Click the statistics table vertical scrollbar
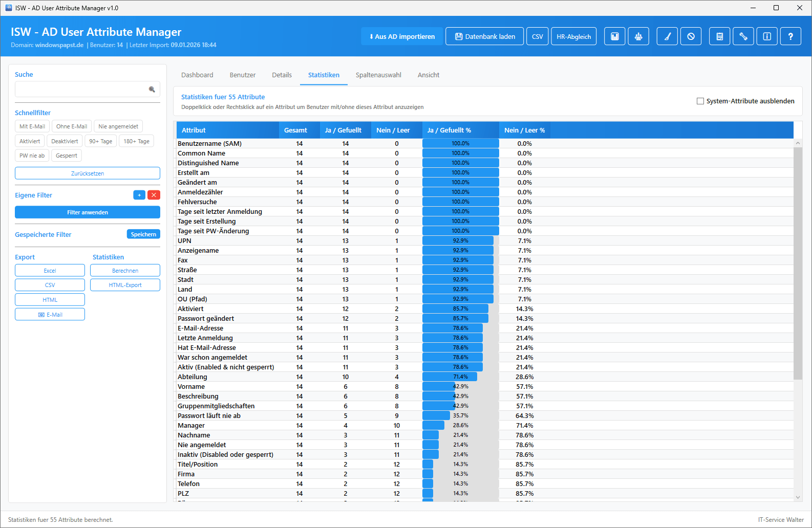Viewport: 812px width, 528px height. (798, 263)
